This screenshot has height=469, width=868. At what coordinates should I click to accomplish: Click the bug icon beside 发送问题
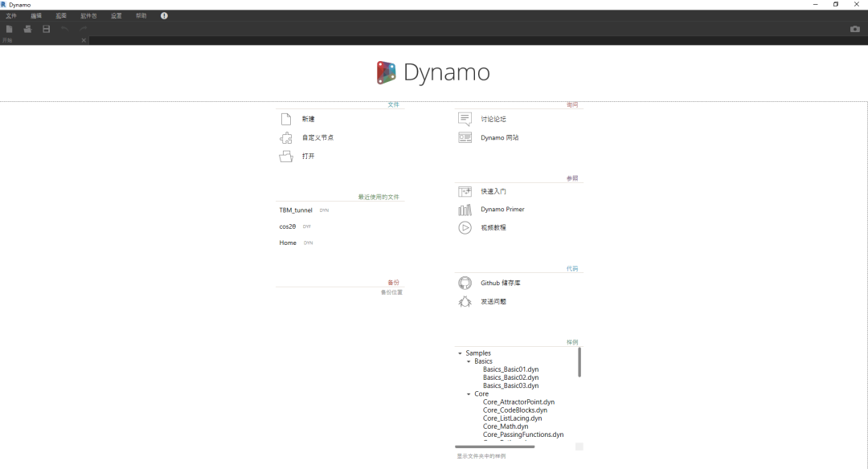[465, 302]
